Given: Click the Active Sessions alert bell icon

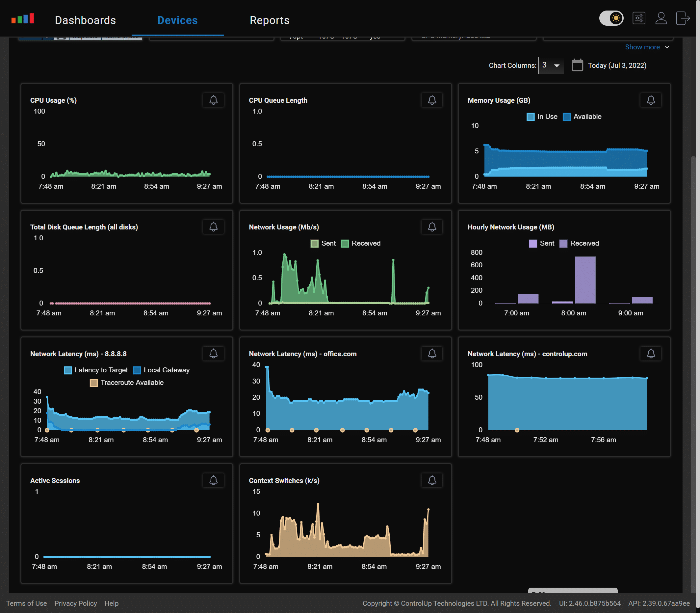Looking at the screenshot, I should pos(213,480).
